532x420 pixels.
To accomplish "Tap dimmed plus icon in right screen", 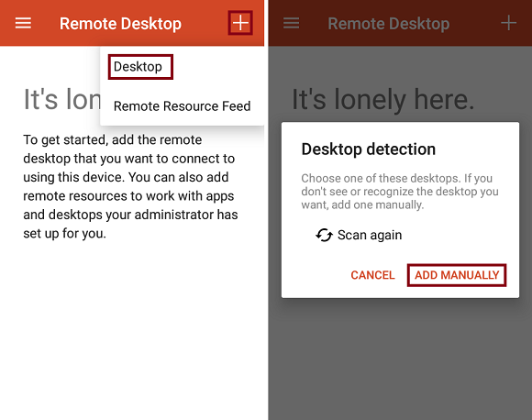I will tap(508, 23).
